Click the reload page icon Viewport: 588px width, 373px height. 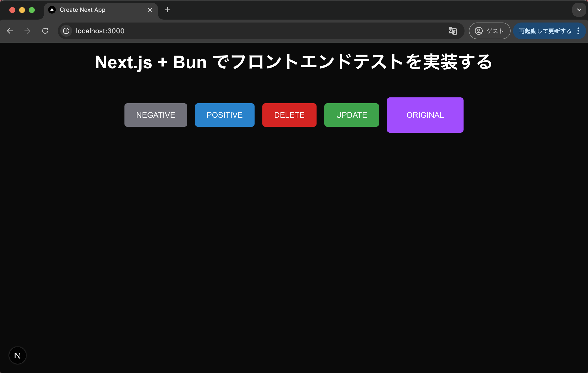pos(45,31)
